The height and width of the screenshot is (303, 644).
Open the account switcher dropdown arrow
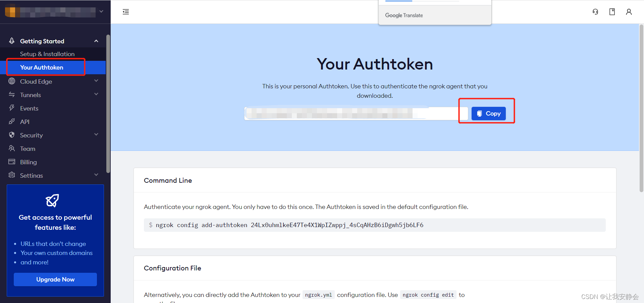coord(101,11)
